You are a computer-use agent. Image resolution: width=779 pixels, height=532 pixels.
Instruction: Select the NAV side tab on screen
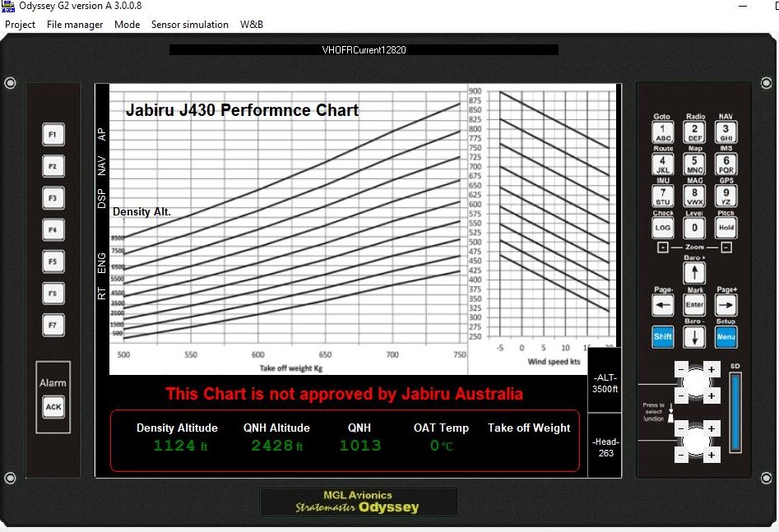102,166
